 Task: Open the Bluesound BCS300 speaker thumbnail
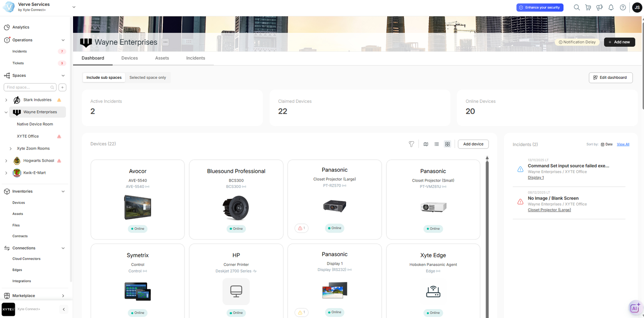pos(236,207)
